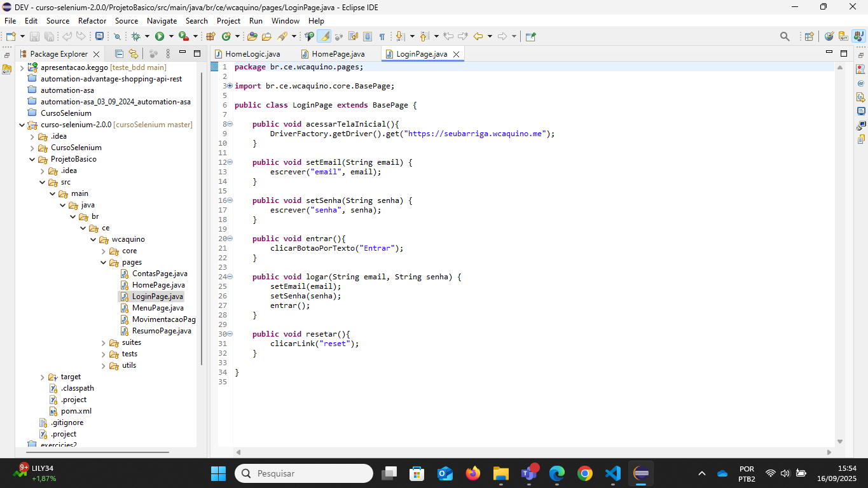Viewport: 868px width, 488px height.
Task: Click the Back navigation yellow arrow
Action: 478,36
